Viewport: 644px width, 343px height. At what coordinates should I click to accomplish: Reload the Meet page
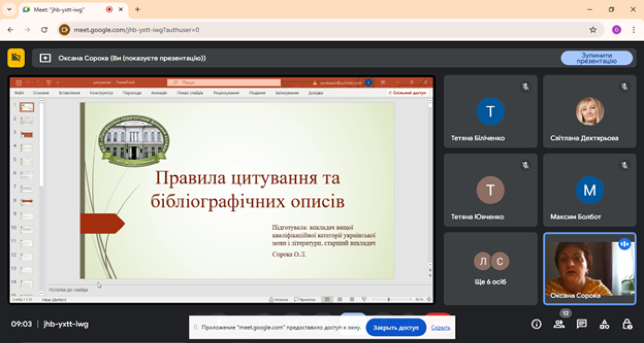[x=45, y=29]
